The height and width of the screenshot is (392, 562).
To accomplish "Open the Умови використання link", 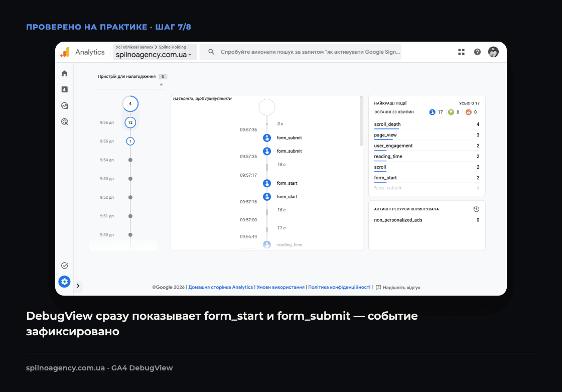I will pos(280,287).
